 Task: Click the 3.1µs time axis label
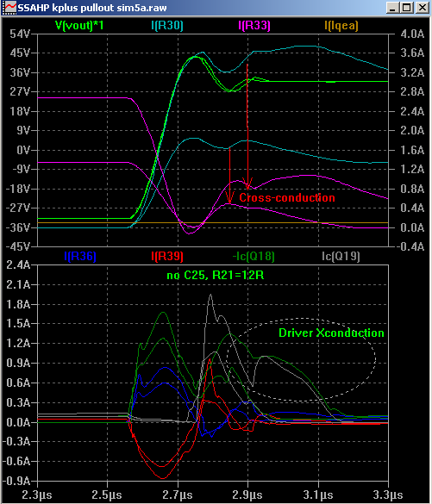(318, 495)
